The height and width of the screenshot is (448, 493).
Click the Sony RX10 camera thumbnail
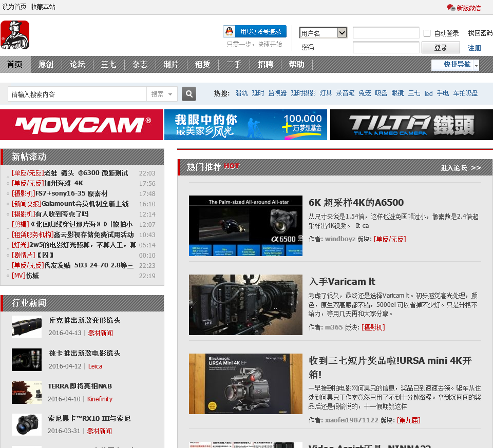click(27, 425)
